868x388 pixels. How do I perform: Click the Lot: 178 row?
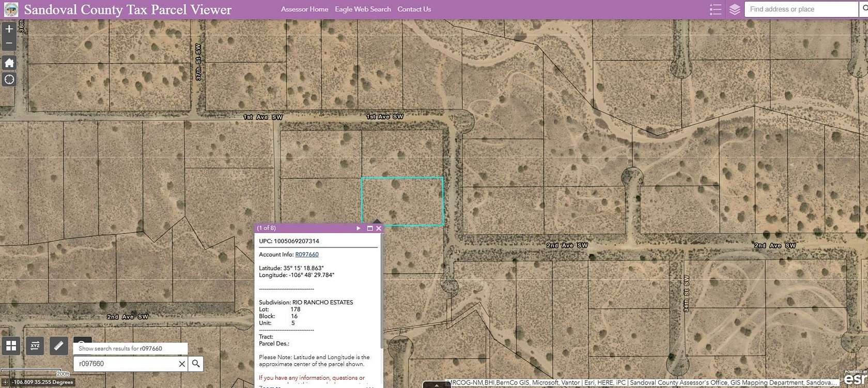tap(280, 309)
